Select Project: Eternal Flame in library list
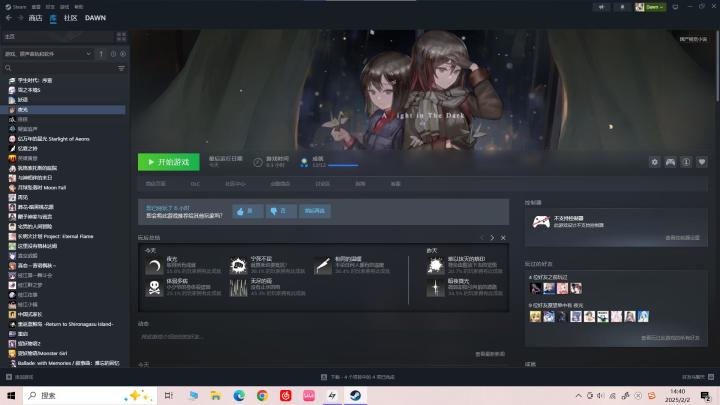Screen dimensions: 720x405 (x=56, y=236)
